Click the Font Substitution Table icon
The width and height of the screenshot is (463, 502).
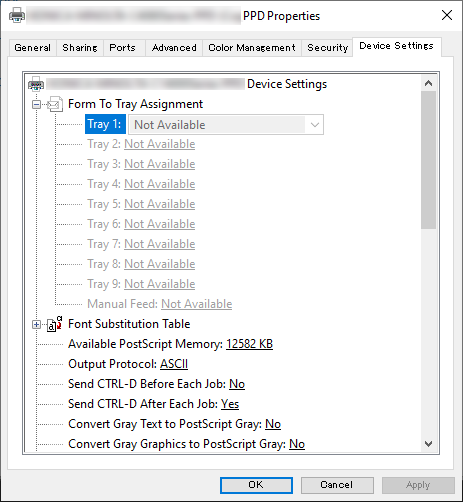(55, 324)
